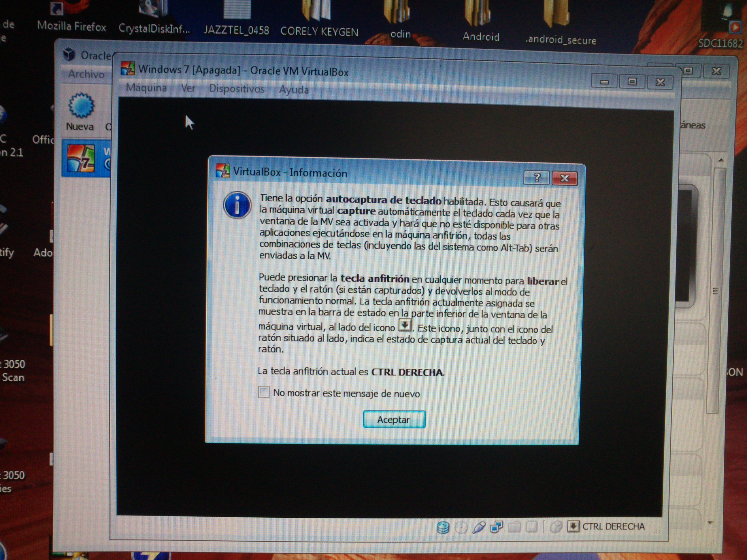Image resolution: width=747 pixels, height=560 pixels.
Task: Close the VirtualBox Información dialog
Action: 565,178
